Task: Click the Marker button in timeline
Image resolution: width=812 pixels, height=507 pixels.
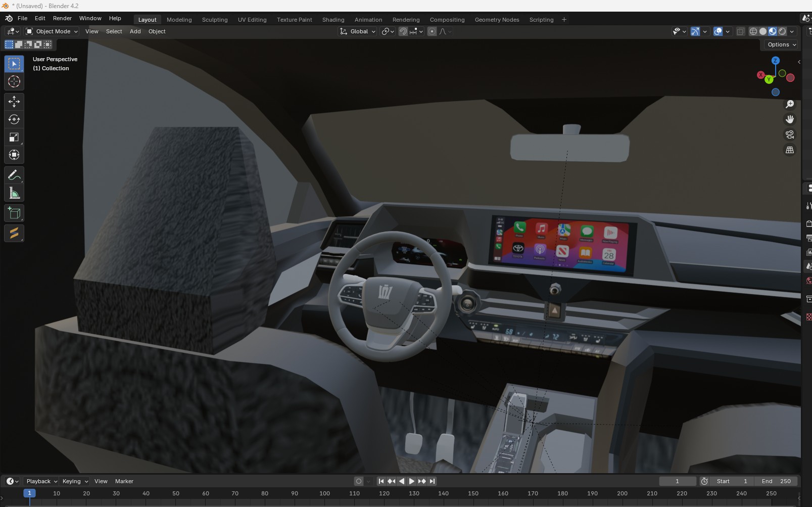Action: [124, 481]
